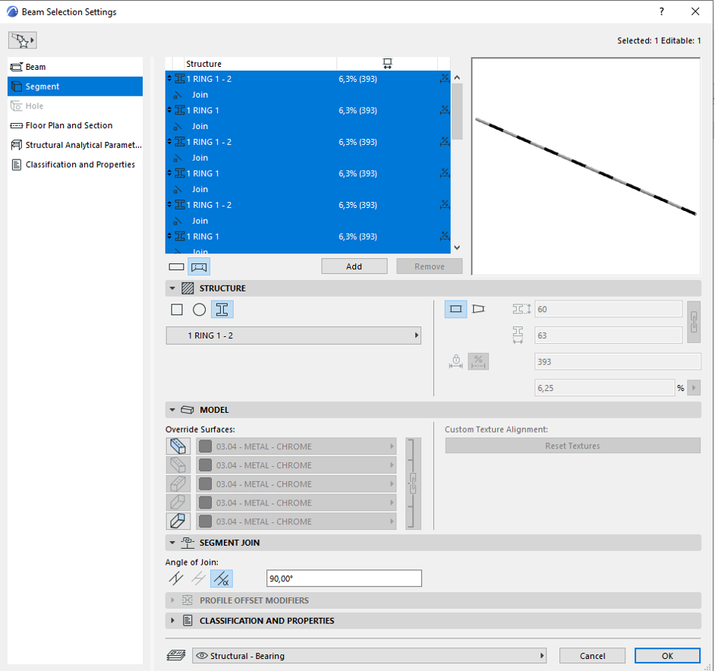
Task: Click the segment length column header icon
Action: [387, 63]
